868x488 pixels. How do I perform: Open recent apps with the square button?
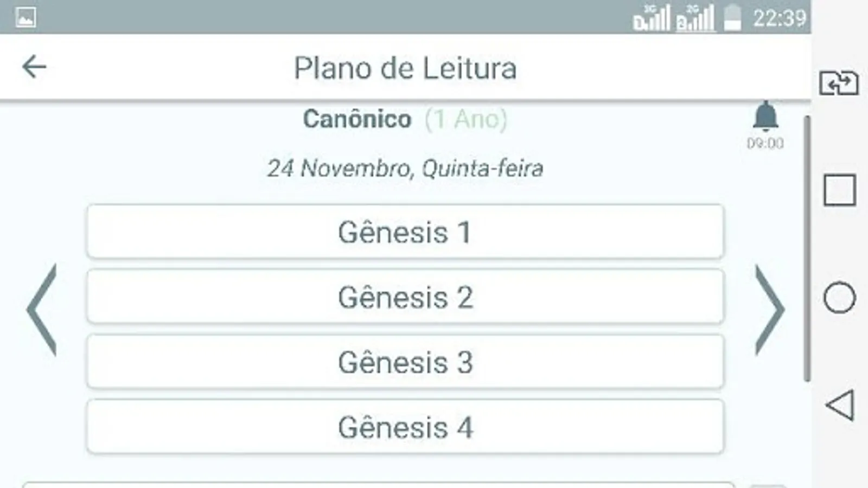coord(839,190)
